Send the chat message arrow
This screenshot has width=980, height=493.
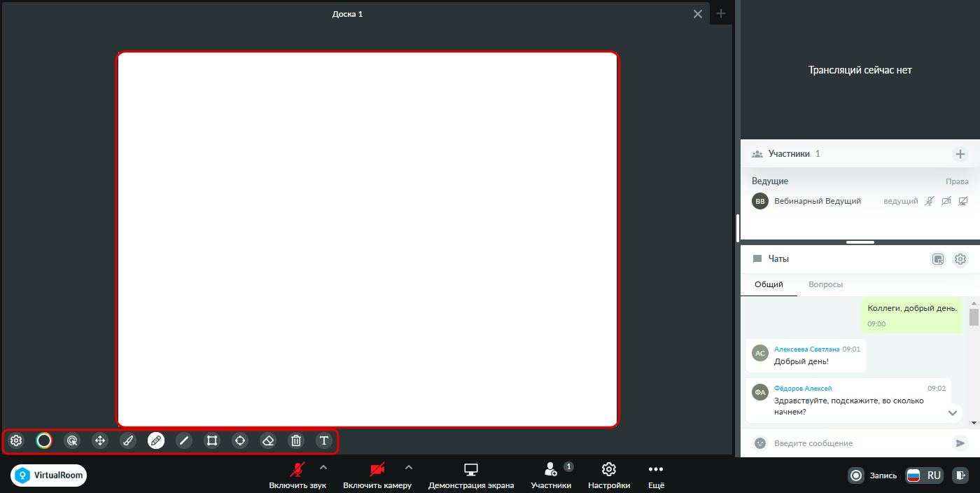pos(960,443)
